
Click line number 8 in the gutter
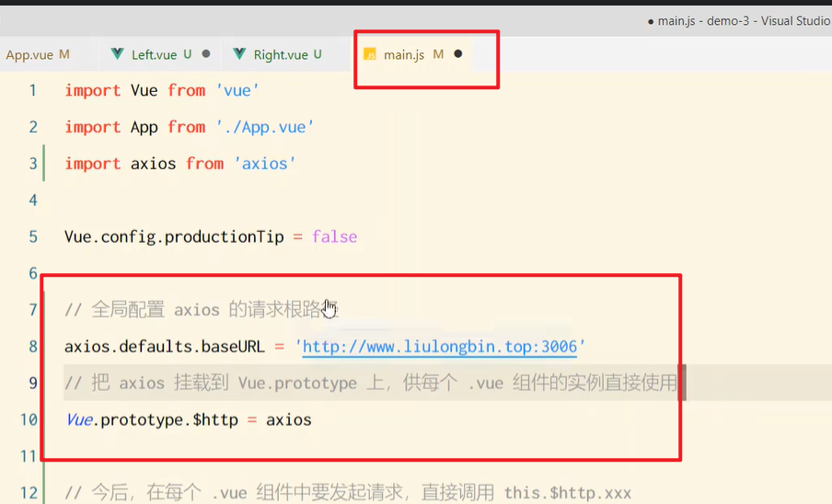[x=33, y=347]
